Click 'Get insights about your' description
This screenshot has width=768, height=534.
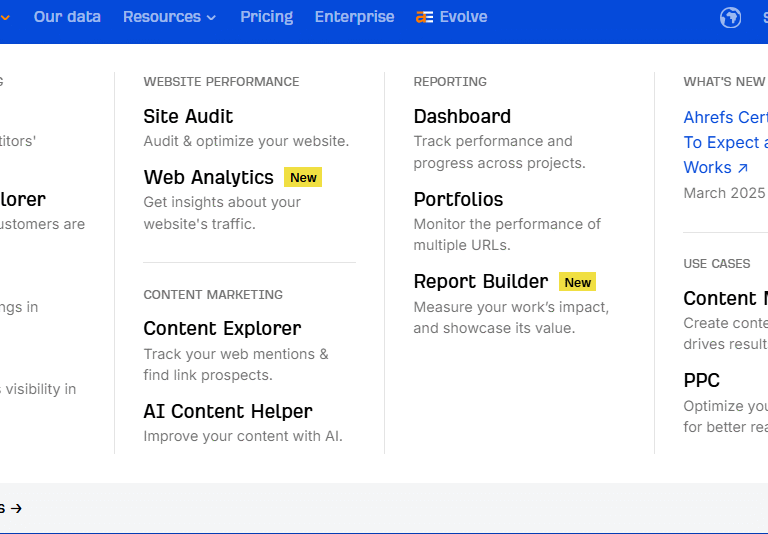222,202
